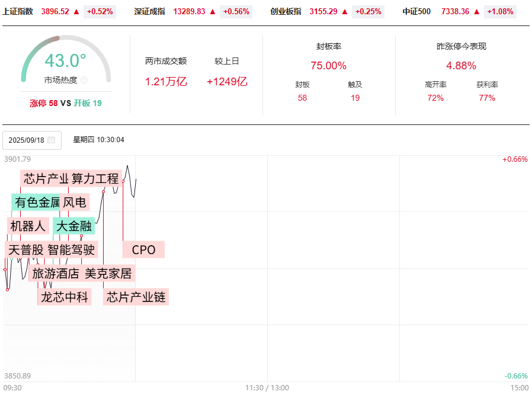This screenshot has height=401, width=532.
Task: Click the green 有色金属 sector tag
Action: click(x=36, y=203)
